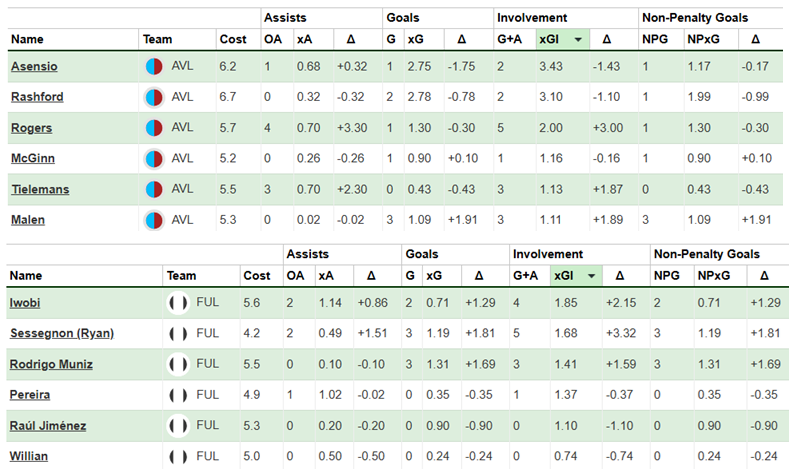Open Asensio's player link
794x474 pixels.
pos(34,67)
